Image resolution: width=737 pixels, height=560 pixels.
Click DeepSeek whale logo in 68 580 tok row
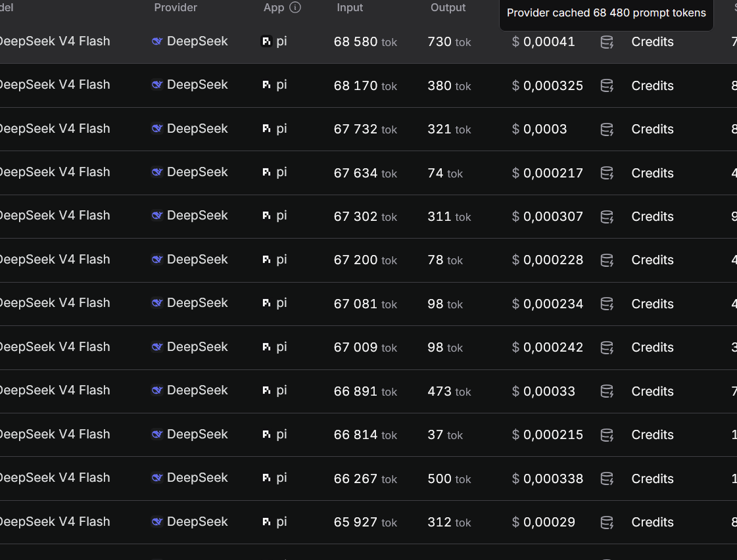(157, 41)
